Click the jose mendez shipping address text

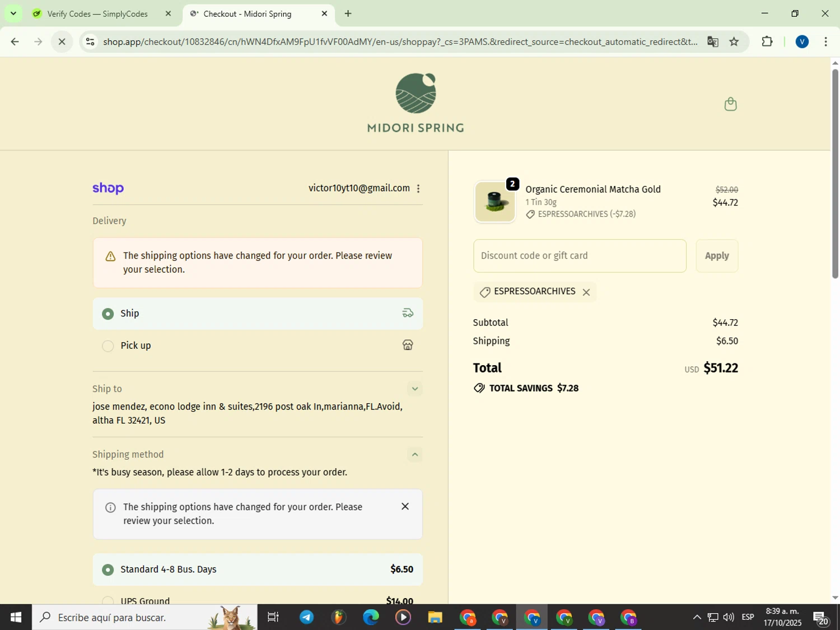[248, 413]
